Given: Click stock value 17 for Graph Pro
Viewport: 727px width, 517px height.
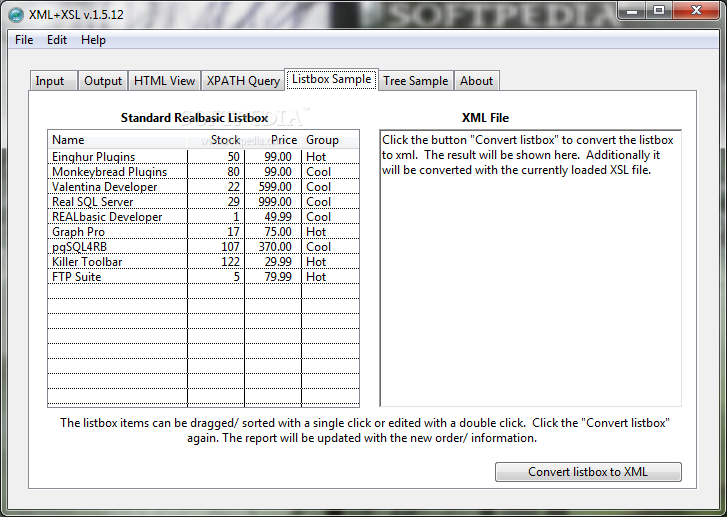Looking at the screenshot, I should (233, 231).
